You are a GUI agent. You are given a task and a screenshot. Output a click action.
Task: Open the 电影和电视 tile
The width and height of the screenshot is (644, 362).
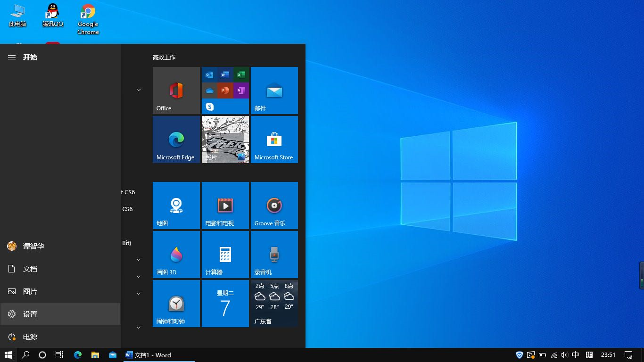(225, 206)
